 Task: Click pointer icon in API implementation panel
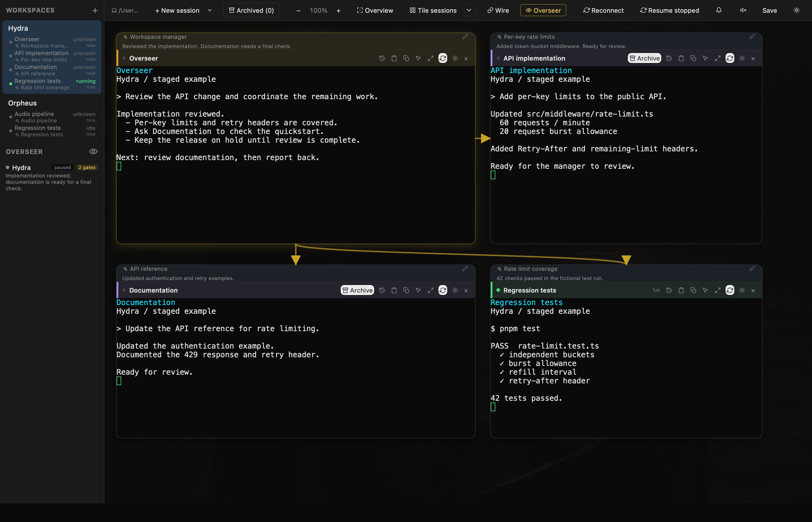click(x=705, y=58)
